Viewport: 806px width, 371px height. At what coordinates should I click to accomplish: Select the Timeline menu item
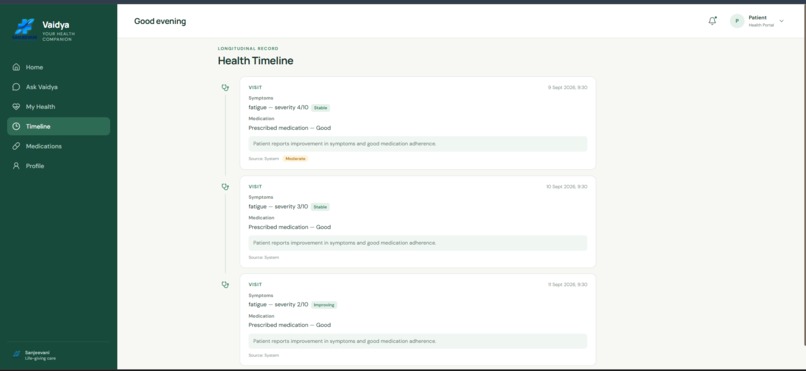click(58, 126)
